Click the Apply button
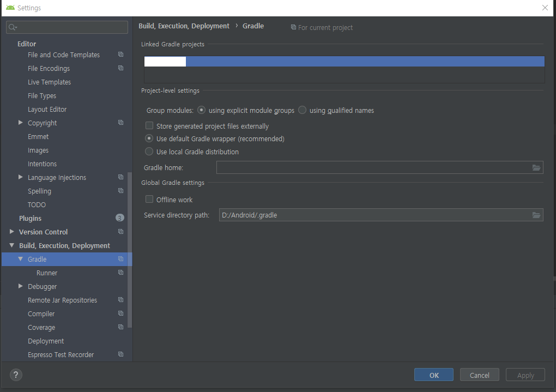 (525, 375)
